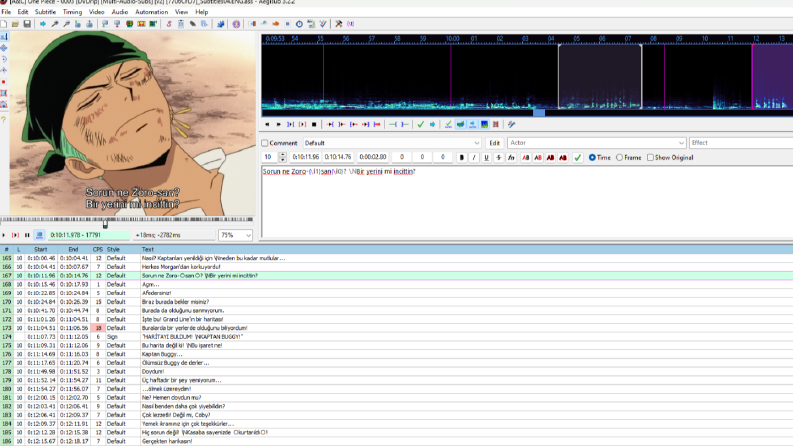This screenshot has width=793, height=446.
Task: Open the Attachments paperclip icon
Action: click(192, 24)
